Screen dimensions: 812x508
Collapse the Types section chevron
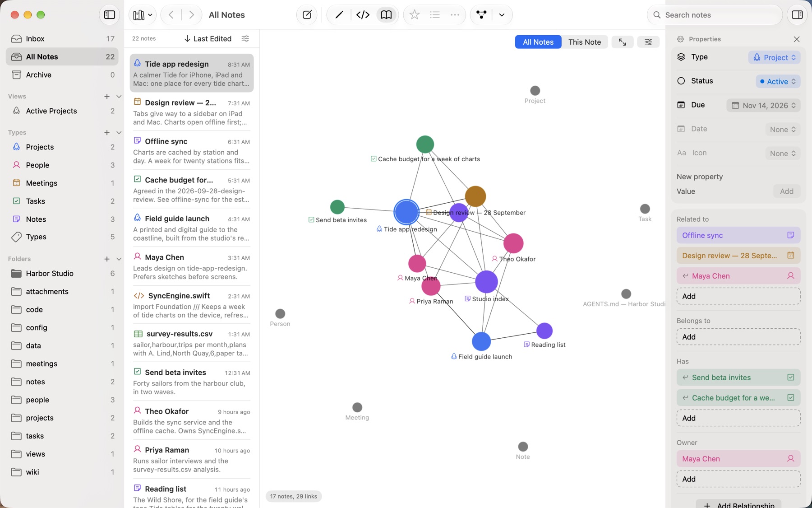[x=119, y=133]
